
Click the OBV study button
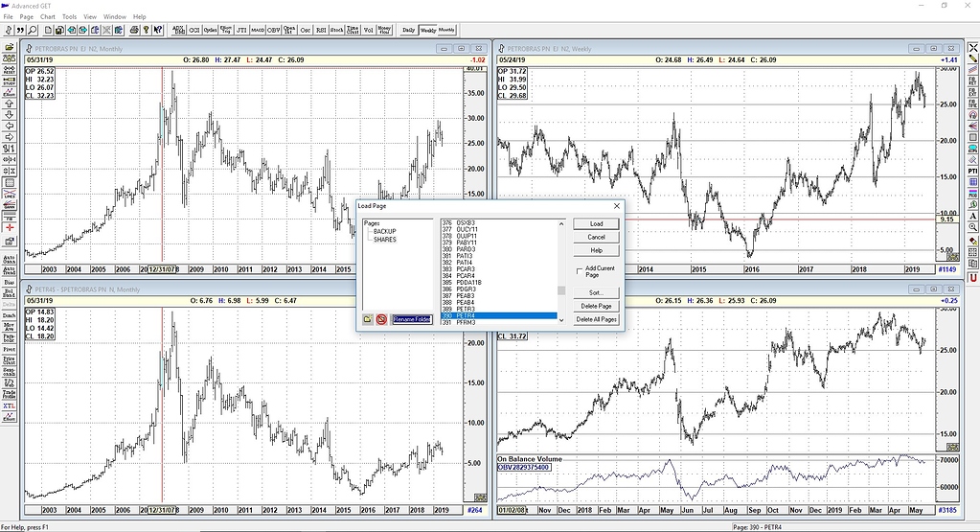tap(274, 30)
